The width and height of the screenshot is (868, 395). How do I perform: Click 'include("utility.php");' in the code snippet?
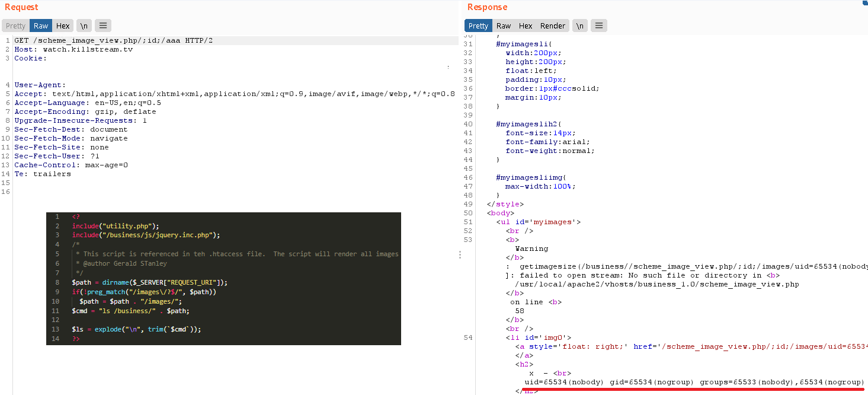[116, 226]
